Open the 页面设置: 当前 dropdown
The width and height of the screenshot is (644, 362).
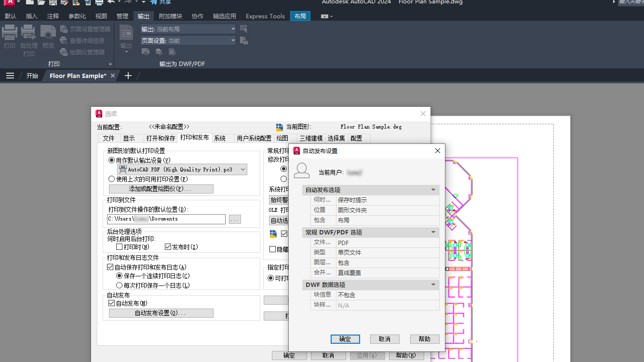click(188, 41)
